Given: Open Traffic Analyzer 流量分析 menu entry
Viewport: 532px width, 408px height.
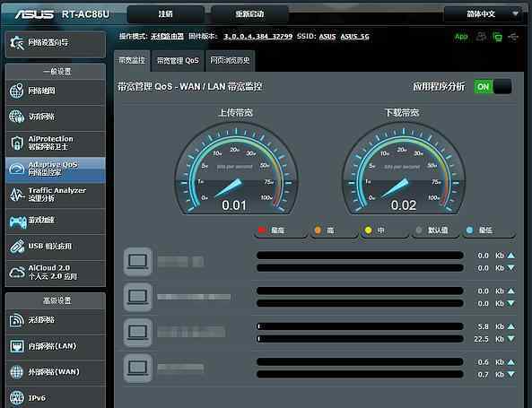Looking at the screenshot, I should (56, 195).
